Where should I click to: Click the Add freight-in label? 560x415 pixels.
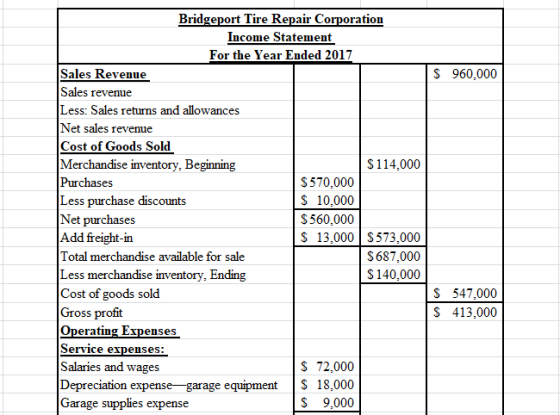point(97,238)
